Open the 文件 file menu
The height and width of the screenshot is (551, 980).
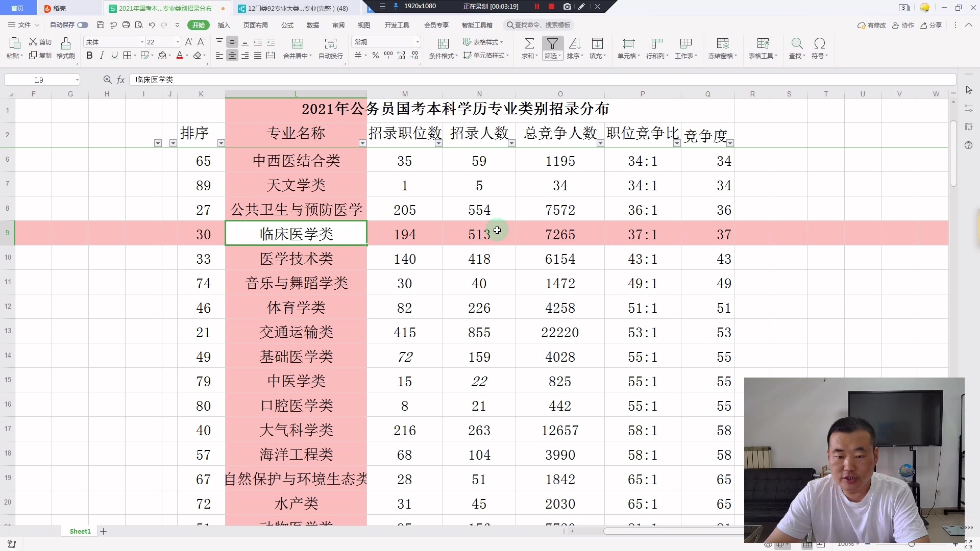pyautogui.click(x=24, y=25)
